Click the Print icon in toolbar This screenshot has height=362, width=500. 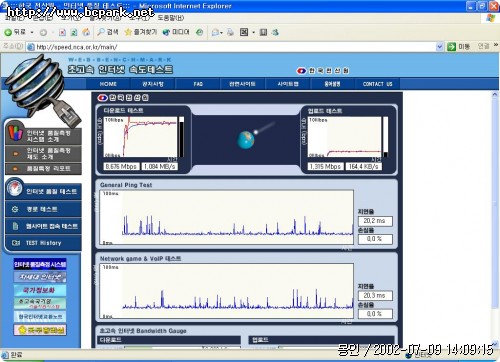tap(230, 32)
